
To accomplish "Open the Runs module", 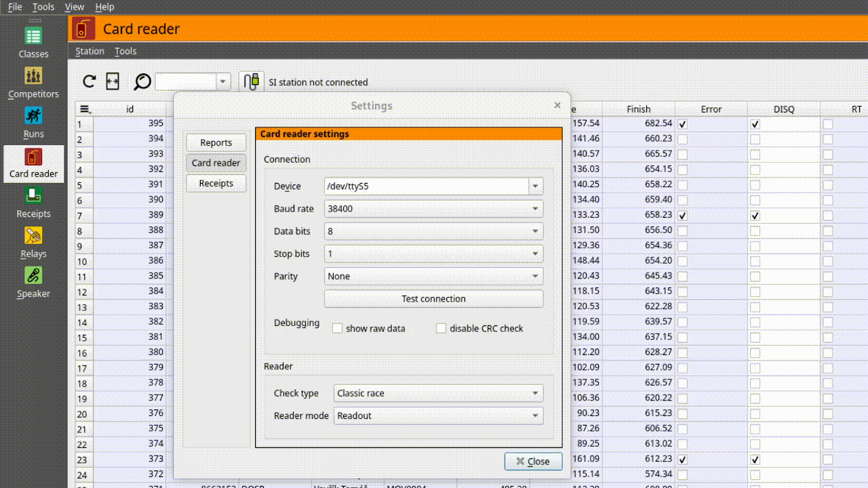I will [x=33, y=123].
